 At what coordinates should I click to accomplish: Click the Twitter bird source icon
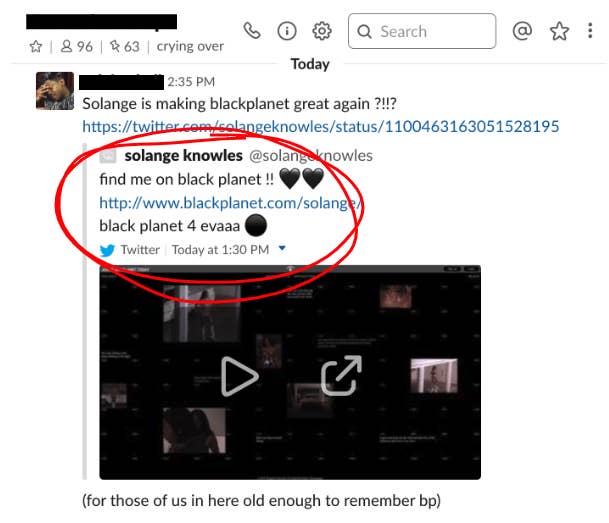click(107, 250)
